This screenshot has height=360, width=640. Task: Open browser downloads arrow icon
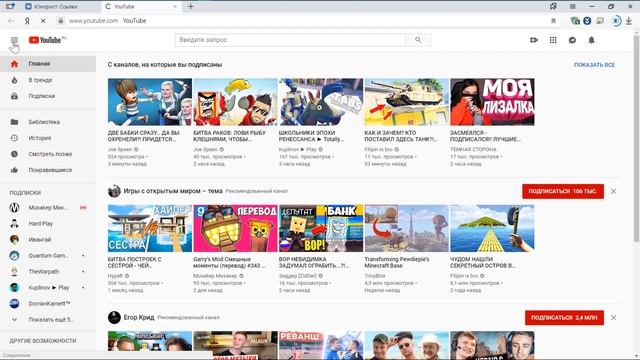[629, 21]
